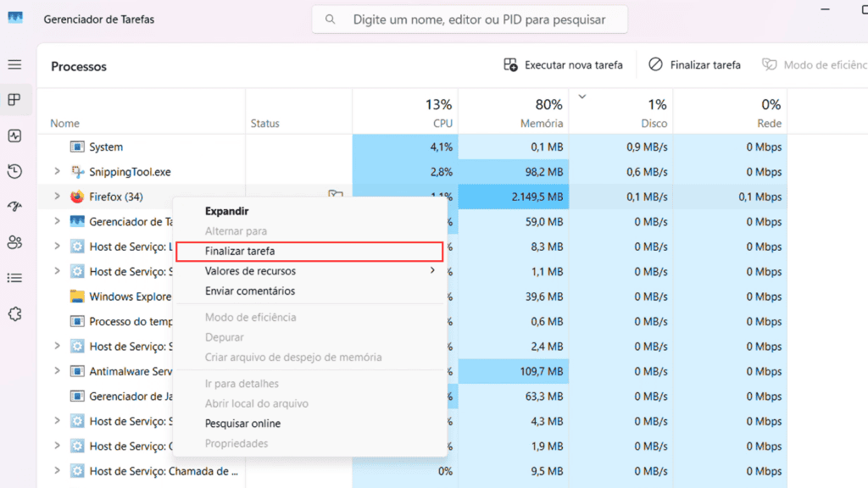Viewport: 868px width, 488px height.
Task: Open the Performance sidebar icon
Action: click(x=15, y=136)
